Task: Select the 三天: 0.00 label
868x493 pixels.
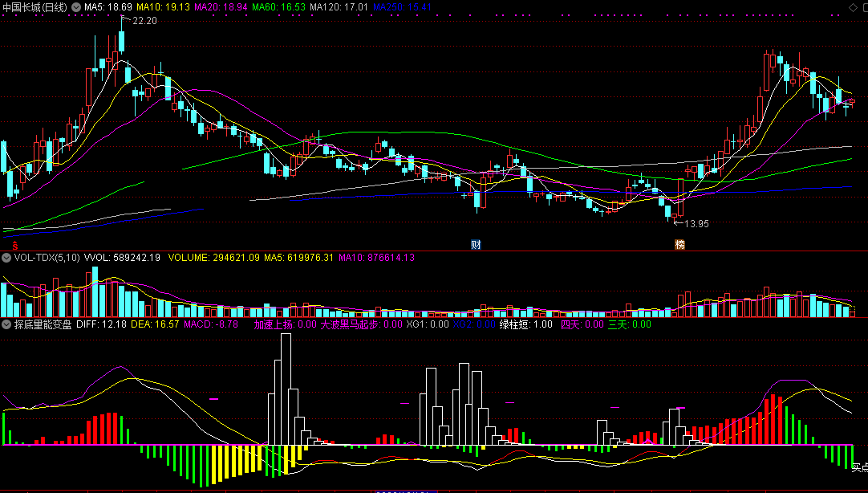Action: [x=630, y=324]
